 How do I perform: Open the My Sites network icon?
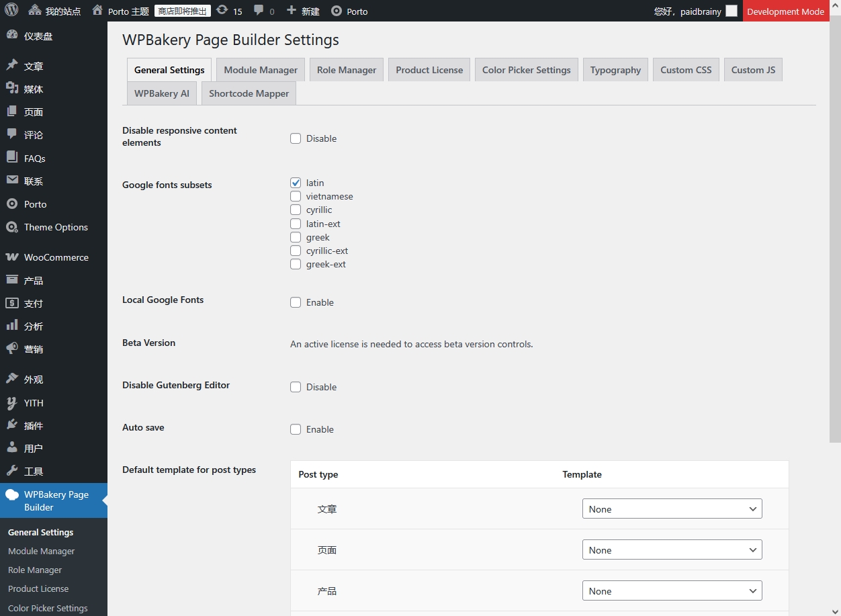(35, 11)
